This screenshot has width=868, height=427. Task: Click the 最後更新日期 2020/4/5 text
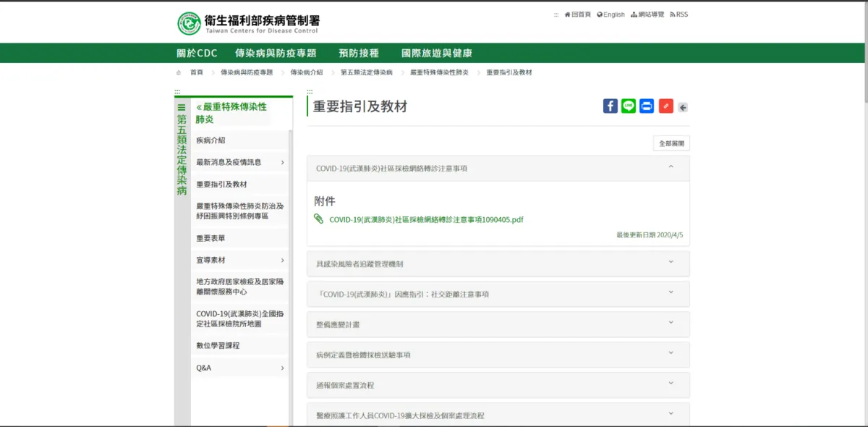650,235
